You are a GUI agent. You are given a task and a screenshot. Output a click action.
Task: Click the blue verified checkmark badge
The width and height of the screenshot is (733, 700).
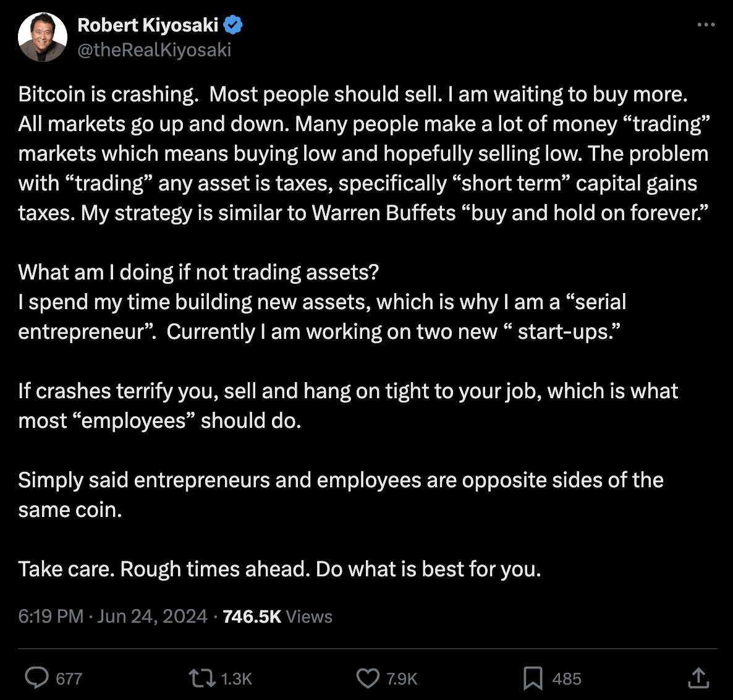click(233, 25)
